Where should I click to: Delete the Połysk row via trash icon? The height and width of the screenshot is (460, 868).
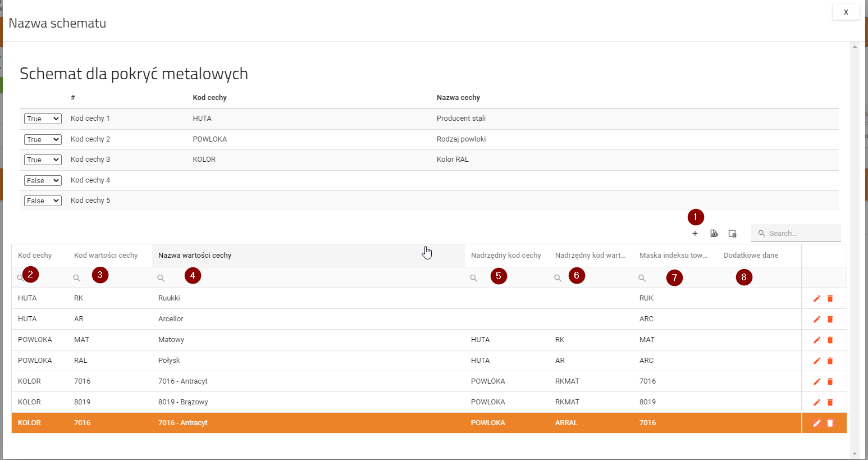(x=830, y=361)
